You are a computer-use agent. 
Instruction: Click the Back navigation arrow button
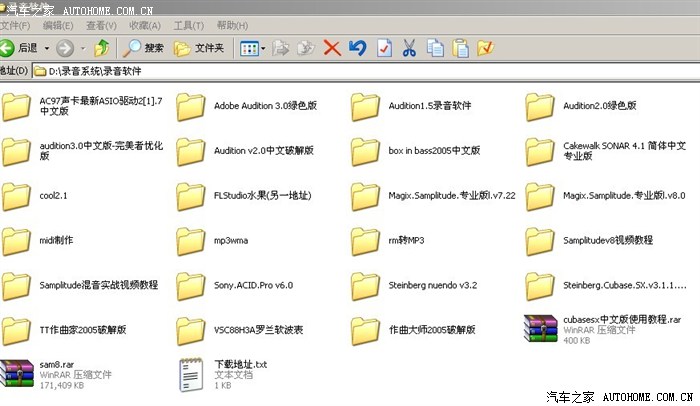coord(8,47)
